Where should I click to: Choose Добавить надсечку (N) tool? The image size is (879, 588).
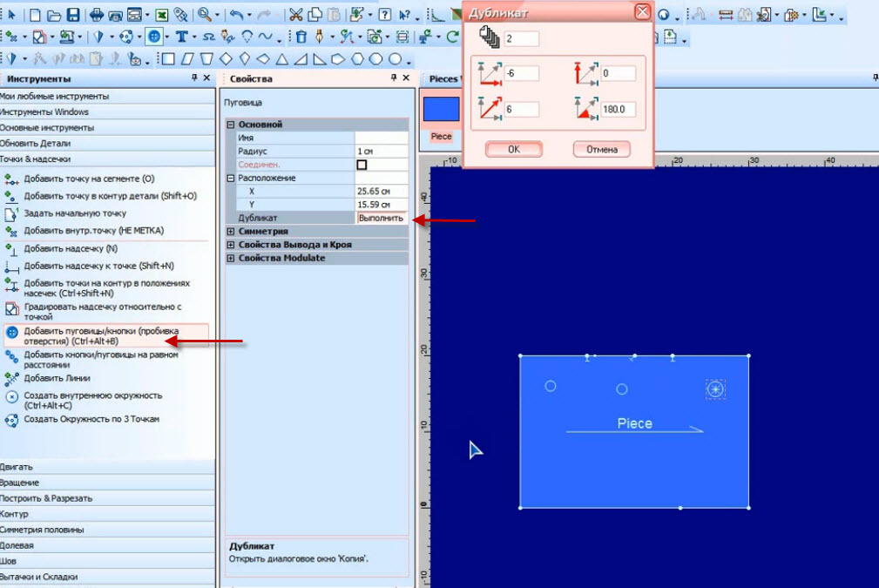(71, 248)
